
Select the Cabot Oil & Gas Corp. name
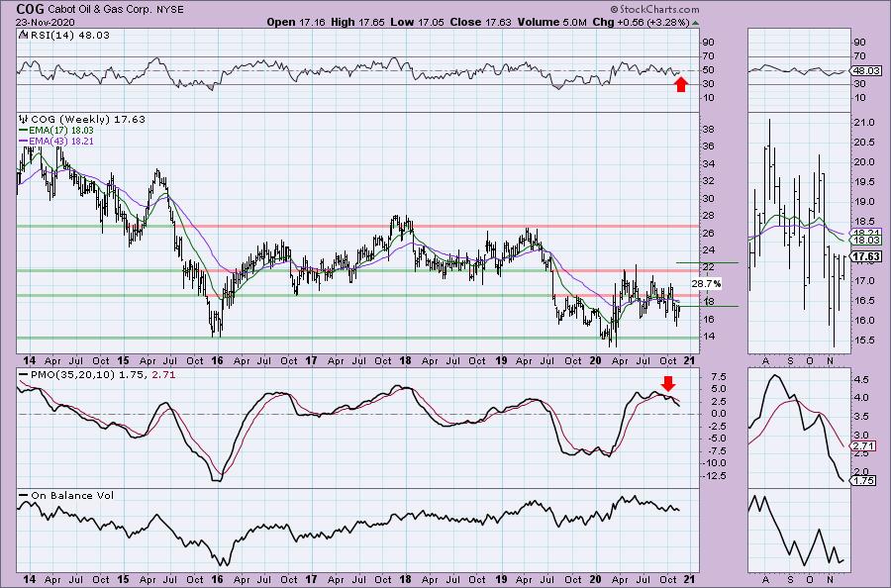tap(101, 10)
